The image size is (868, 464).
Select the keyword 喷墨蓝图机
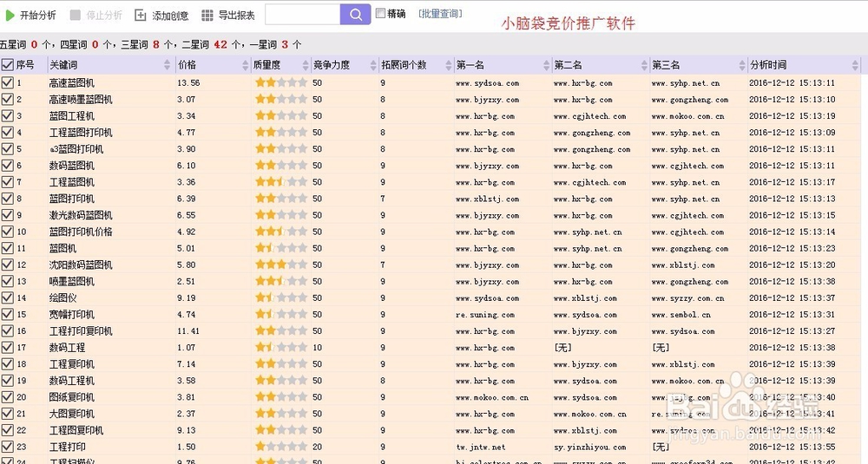71,281
